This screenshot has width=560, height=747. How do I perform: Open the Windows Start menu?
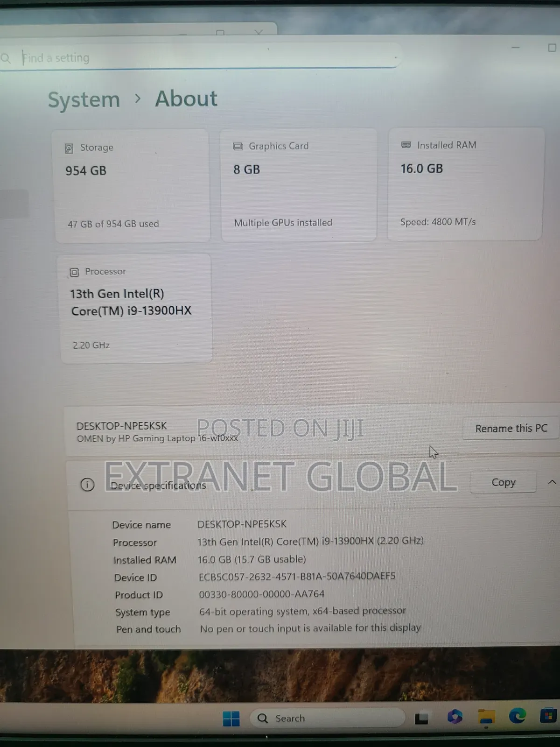pos(231,719)
